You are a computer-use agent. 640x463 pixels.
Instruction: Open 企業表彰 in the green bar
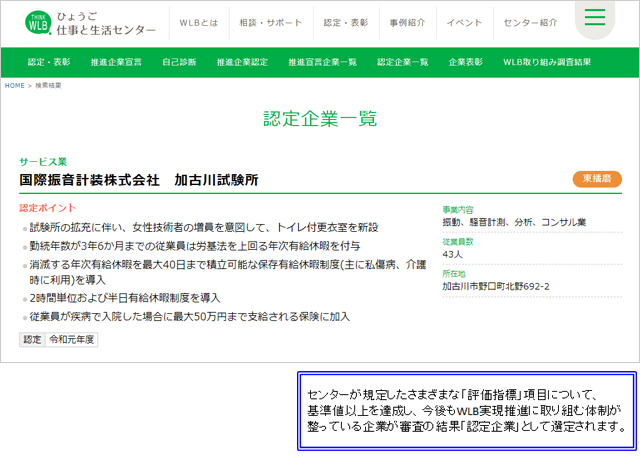466,62
